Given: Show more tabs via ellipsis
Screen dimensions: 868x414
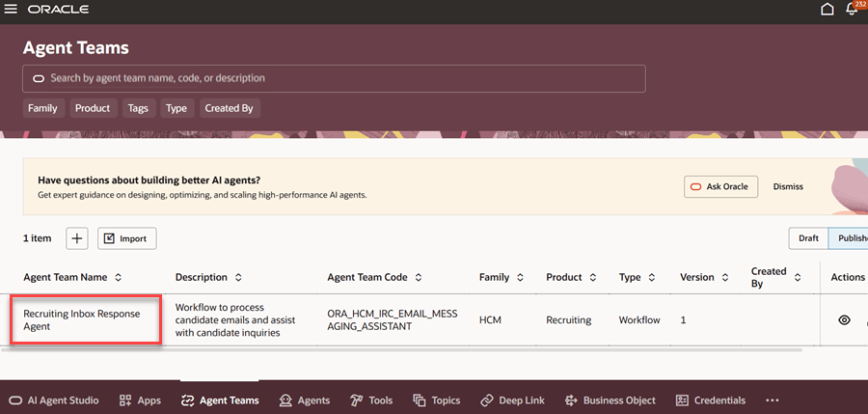Looking at the screenshot, I should click(x=773, y=400).
